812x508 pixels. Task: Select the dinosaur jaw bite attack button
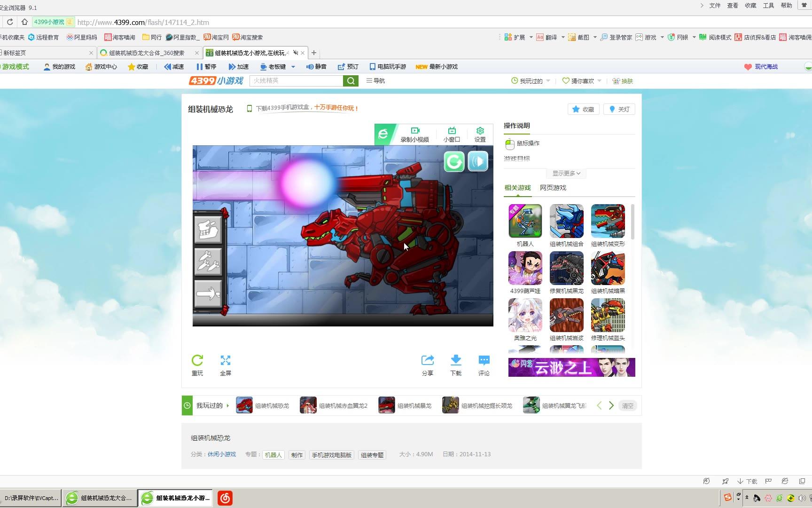[208, 229]
